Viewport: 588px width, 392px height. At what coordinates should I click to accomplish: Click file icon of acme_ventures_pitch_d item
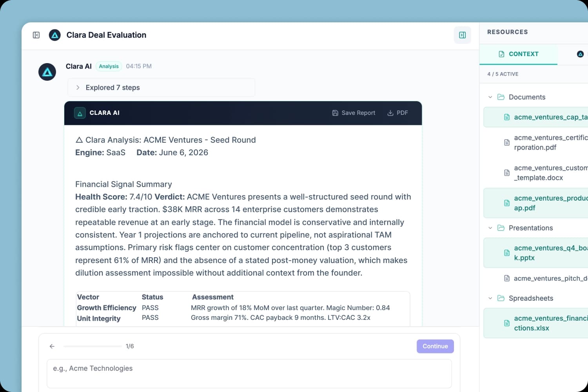[507, 278]
